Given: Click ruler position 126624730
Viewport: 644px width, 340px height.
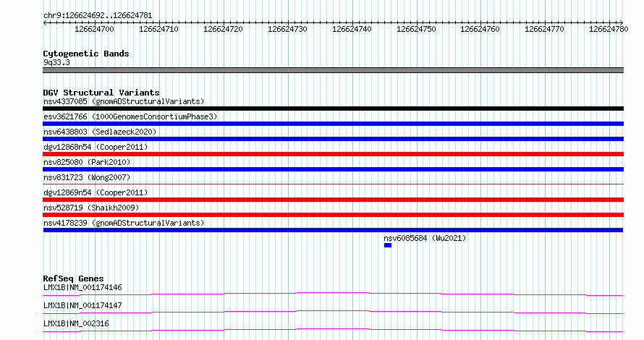Looking at the screenshot, I should pyautogui.click(x=287, y=29).
